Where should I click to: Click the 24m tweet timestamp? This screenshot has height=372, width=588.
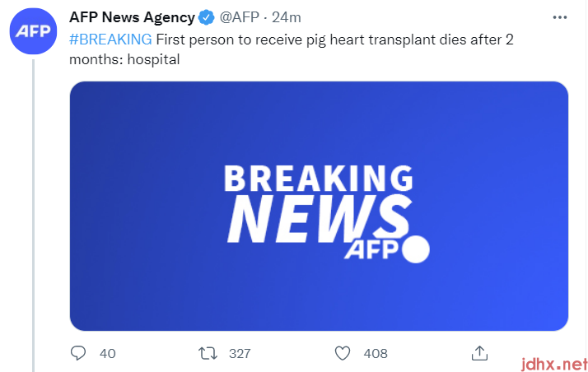coord(286,17)
